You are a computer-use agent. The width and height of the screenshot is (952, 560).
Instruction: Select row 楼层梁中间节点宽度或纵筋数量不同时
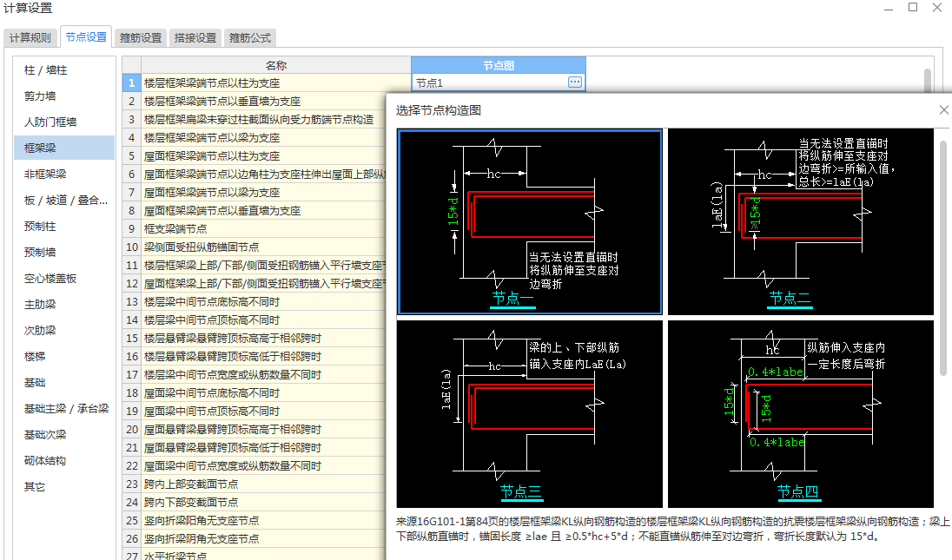tap(263, 374)
